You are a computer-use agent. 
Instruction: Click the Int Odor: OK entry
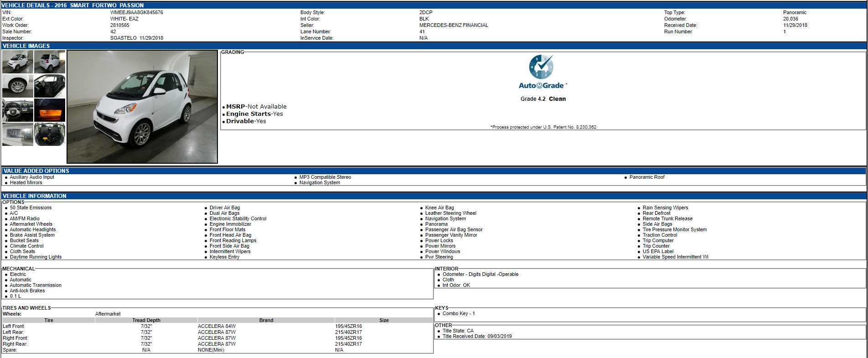[x=456, y=285]
